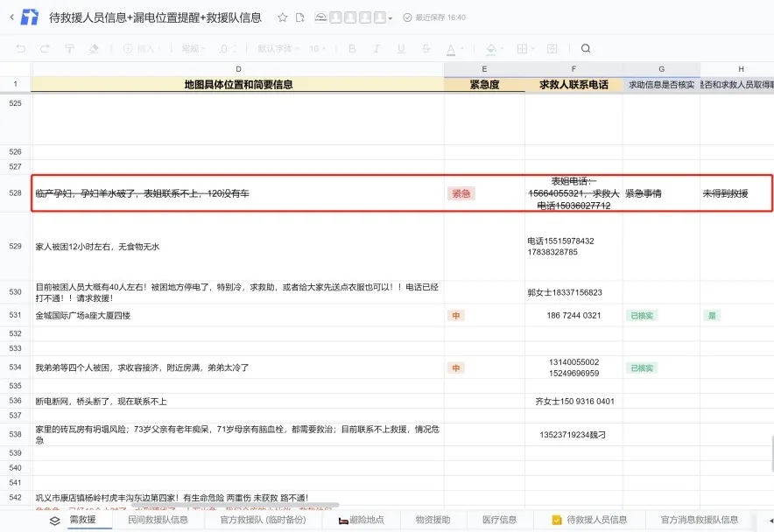Switch to the 待救援人员信息 sheet tab
Viewport: 774px width, 532px height.
pos(590,520)
